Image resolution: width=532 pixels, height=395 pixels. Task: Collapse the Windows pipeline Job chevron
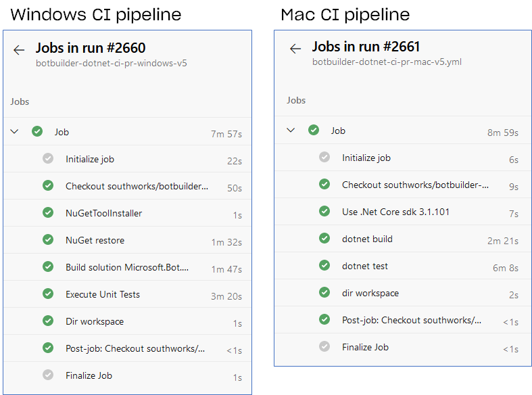(14, 131)
